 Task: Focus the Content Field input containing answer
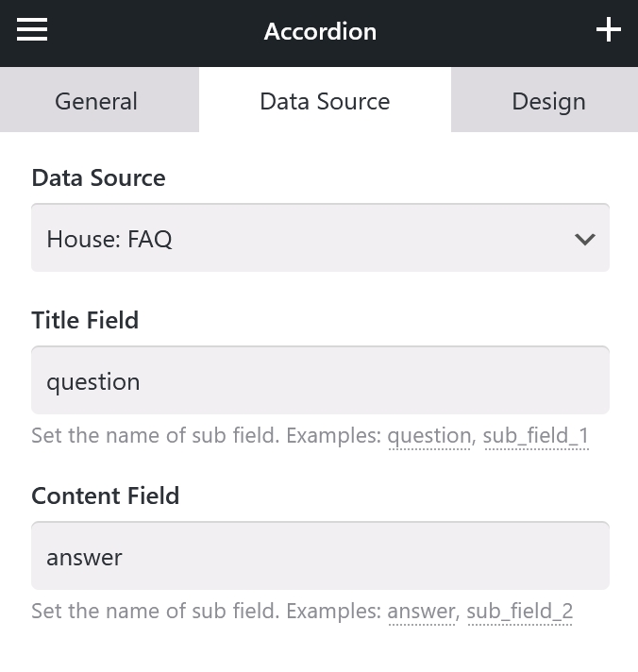pyautogui.click(x=320, y=556)
